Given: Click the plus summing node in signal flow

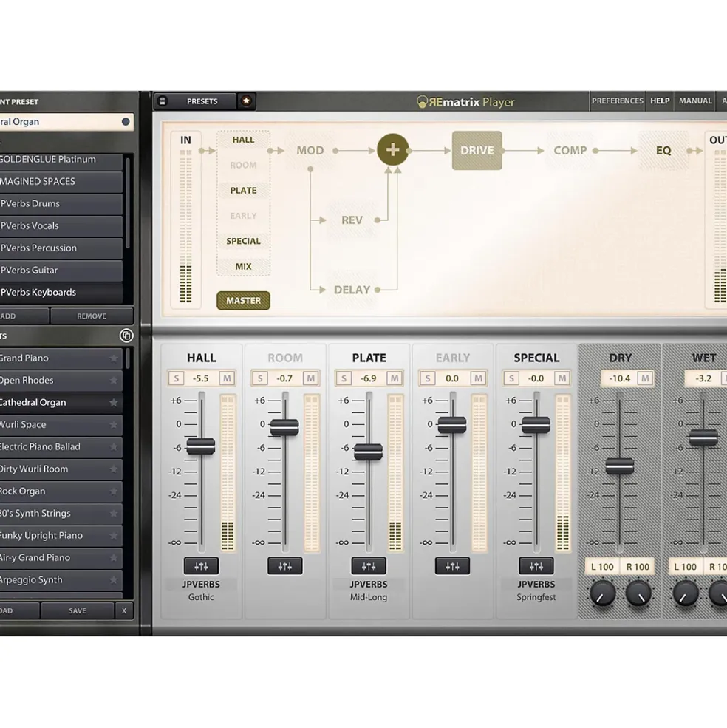Looking at the screenshot, I should (x=393, y=150).
